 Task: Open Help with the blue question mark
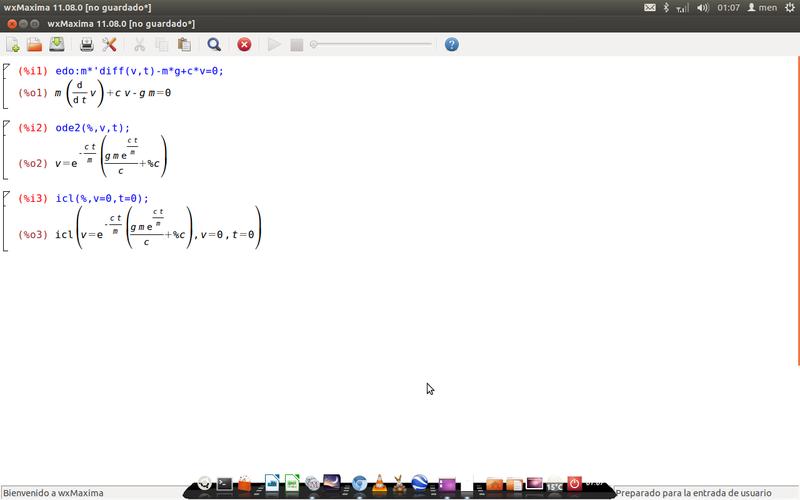(x=451, y=45)
